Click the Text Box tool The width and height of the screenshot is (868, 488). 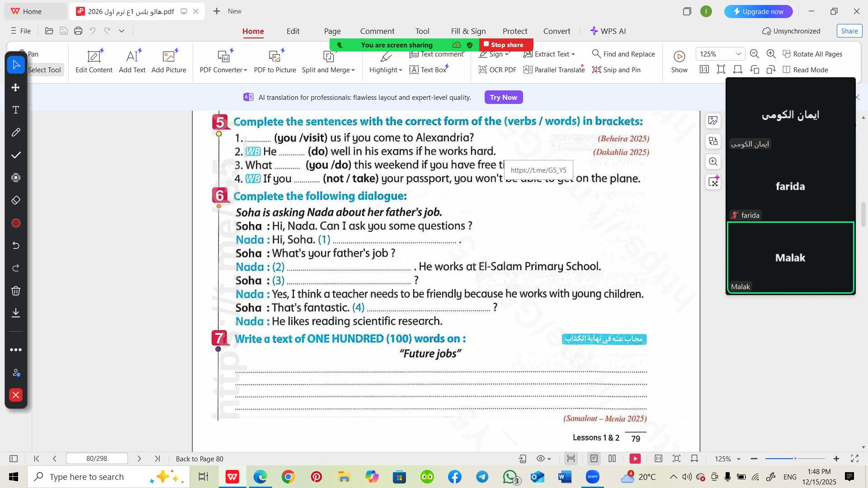(428, 70)
